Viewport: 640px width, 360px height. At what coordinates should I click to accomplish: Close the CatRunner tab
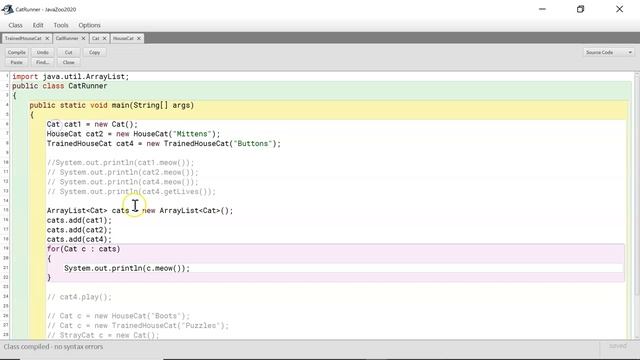(x=83, y=38)
